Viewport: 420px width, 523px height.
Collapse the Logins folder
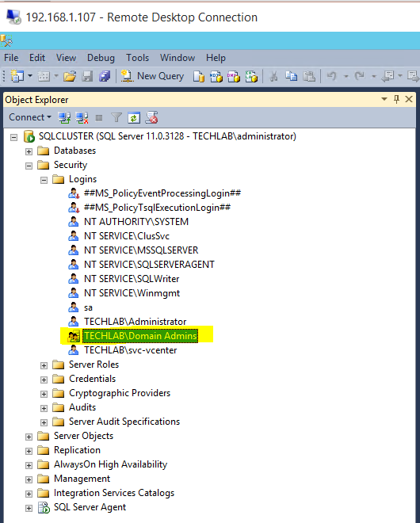(x=44, y=180)
